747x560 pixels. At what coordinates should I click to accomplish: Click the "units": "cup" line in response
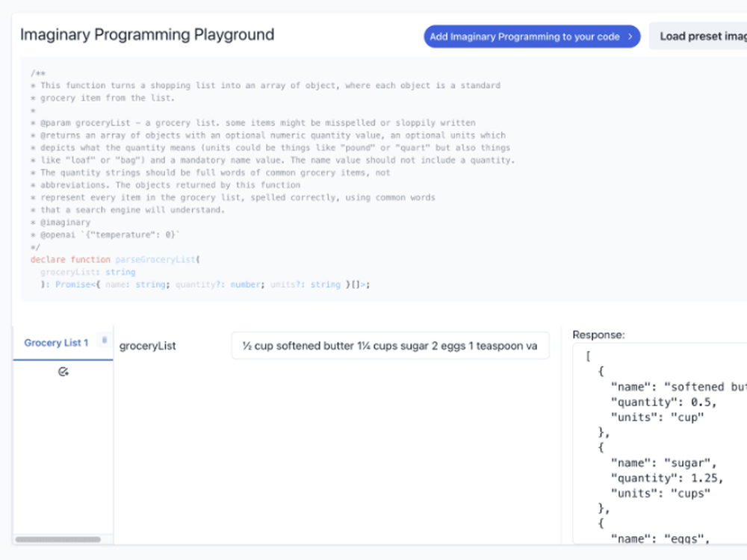[657, 417]
